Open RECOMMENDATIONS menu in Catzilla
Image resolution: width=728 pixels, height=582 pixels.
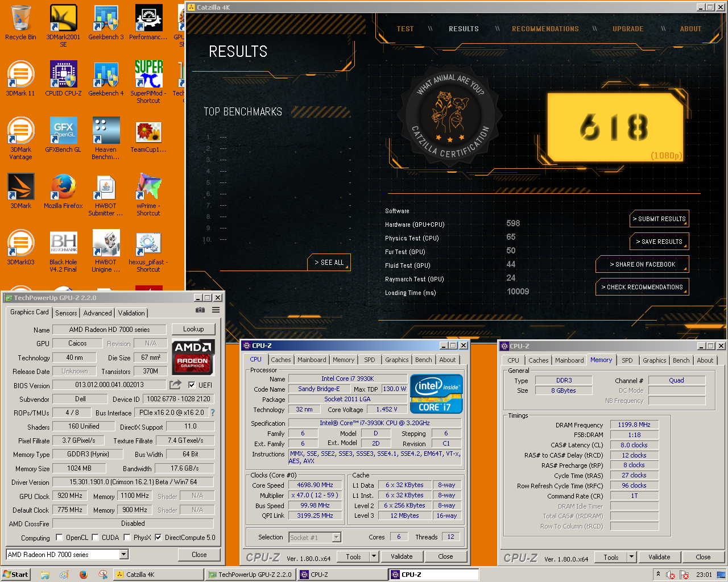point(545,29)
